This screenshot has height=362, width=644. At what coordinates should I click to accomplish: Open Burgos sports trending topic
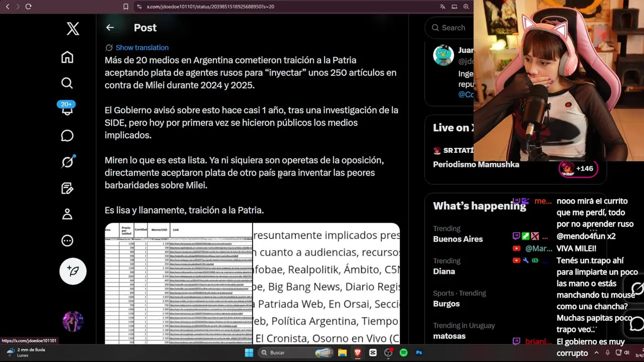tap(446, 304)
